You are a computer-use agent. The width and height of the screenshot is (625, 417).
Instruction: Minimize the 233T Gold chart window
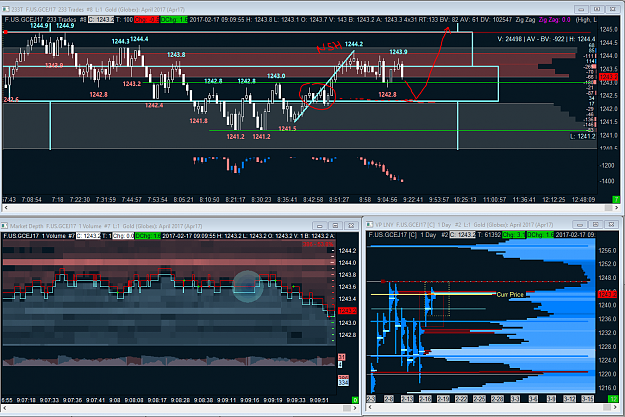[x=581, y=9]
